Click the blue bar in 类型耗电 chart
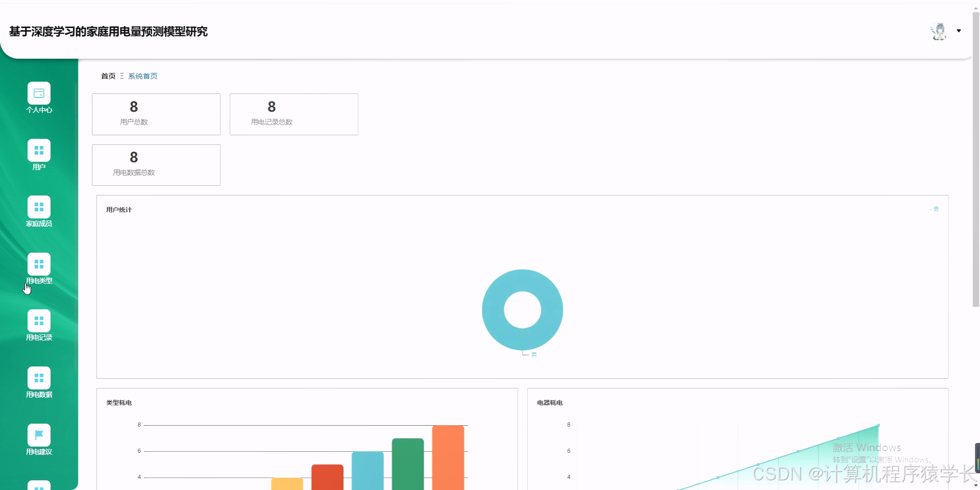980x490 pixels. point(367,471)
